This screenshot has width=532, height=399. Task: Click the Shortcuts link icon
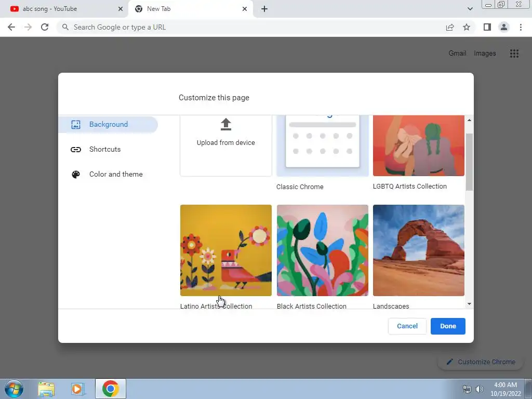pyautogui.click(x=76, y=149)
